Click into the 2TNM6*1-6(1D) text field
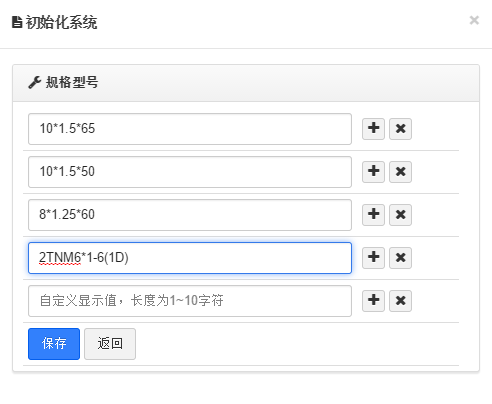 click(x=190, y=258)
